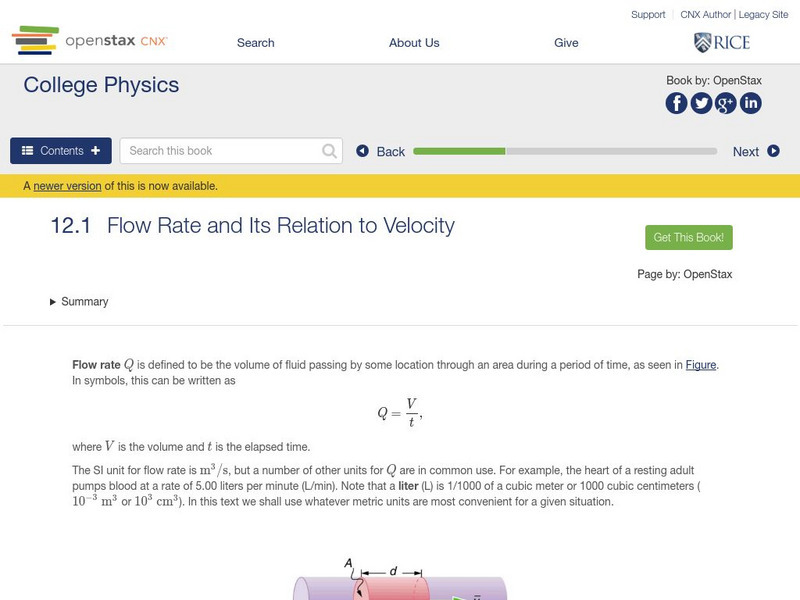Click the Rice University logo
The image size is (800, 600).
tap(721, 42)
